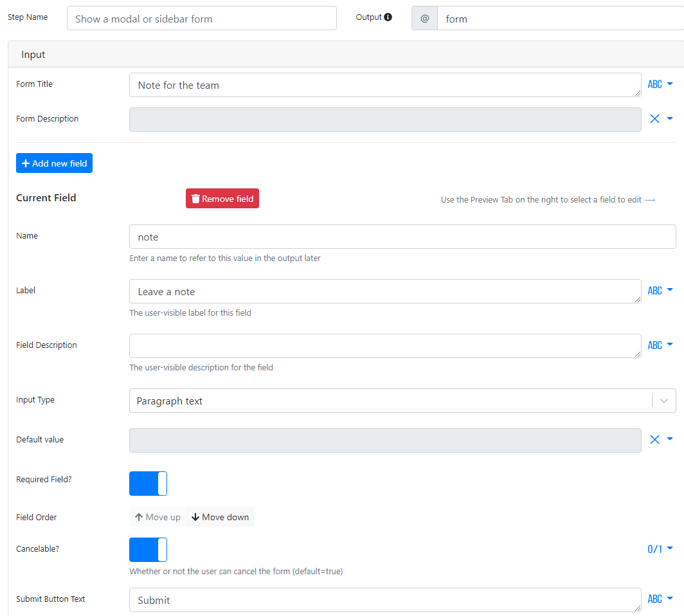Open the type dropdown arrow for Default value
Image resolution: width=684 pixels, height=616 pixels.
click(670, 439)
